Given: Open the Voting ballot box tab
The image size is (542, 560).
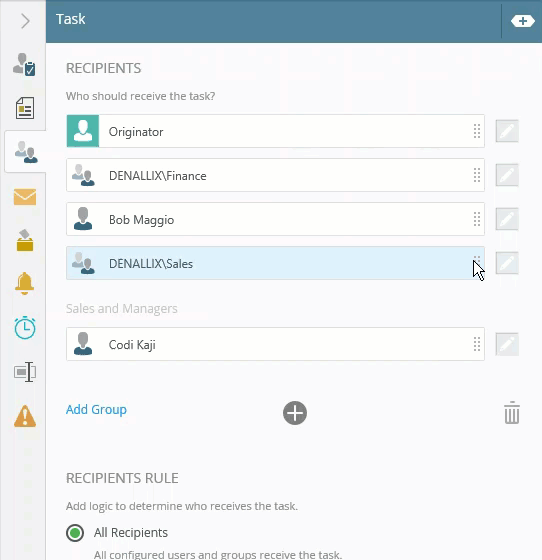Looking at the screenshot, I should [25, 240].
